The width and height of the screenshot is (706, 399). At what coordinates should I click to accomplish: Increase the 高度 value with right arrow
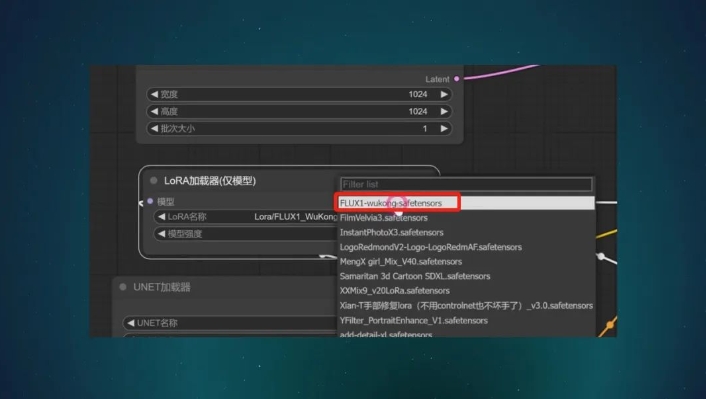[444, 111]
